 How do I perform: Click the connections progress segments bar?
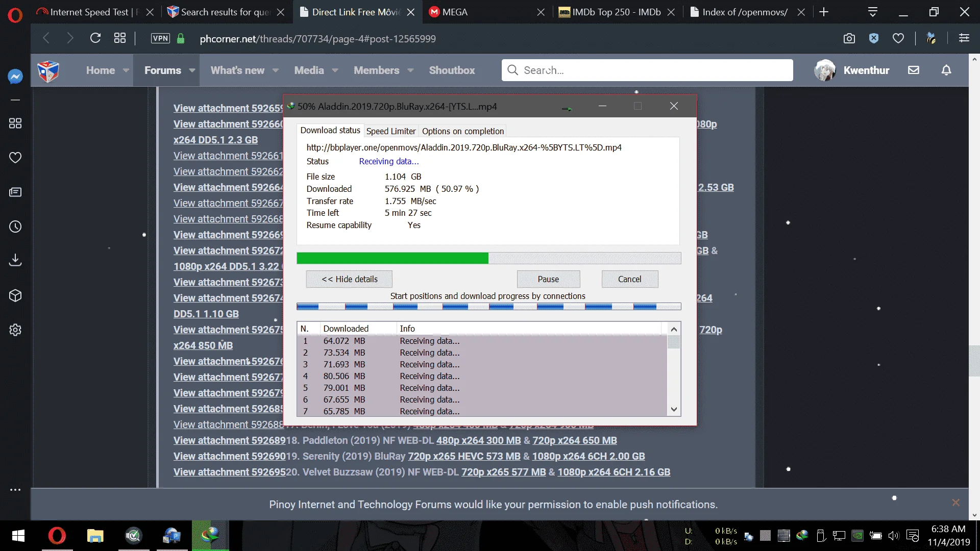tap(488, 307)
